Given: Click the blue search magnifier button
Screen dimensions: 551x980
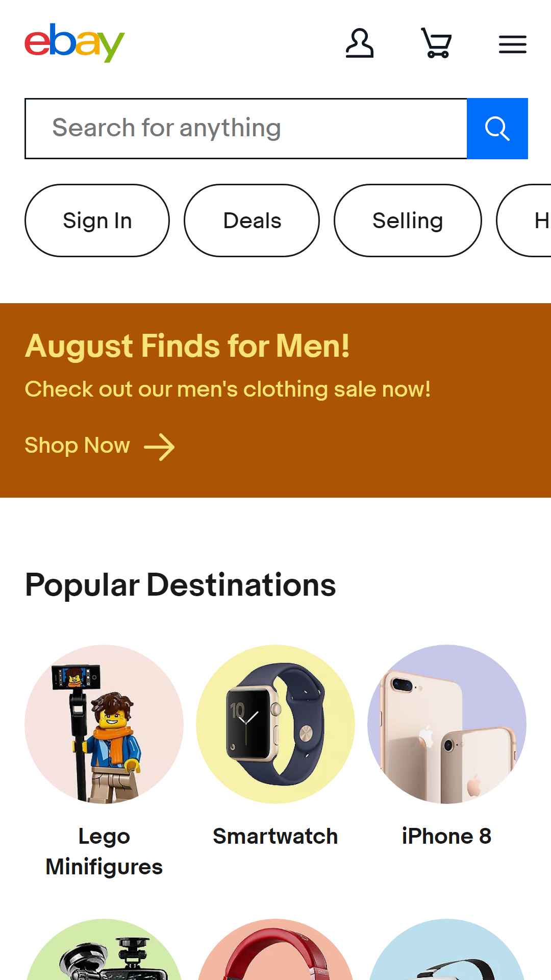Looking at the screenshot, I should pos(497,129).
